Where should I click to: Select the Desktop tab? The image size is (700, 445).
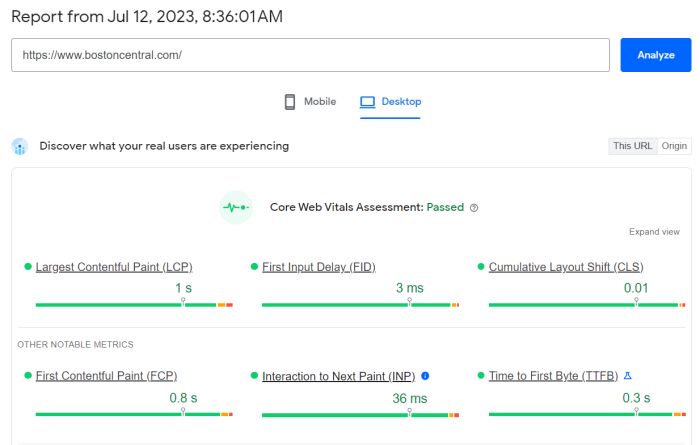pyautogui.click(x=390, y=102)
